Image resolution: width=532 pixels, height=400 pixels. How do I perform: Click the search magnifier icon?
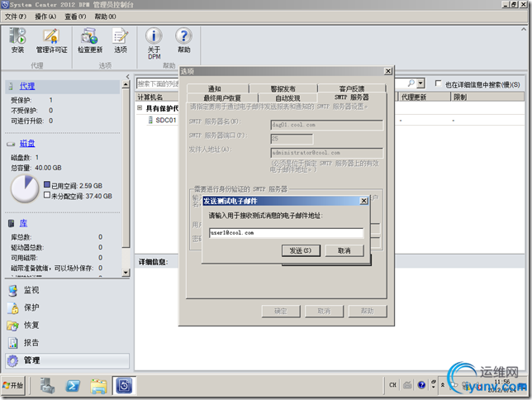click(x=411, y=83)
